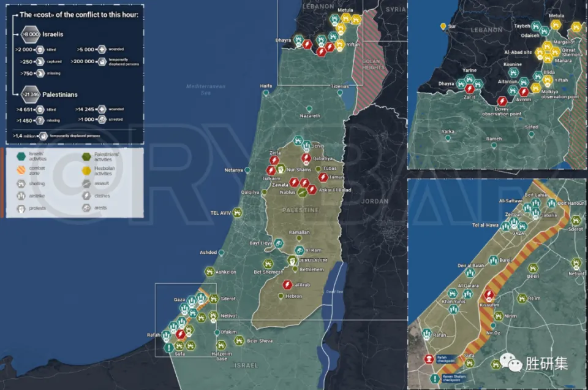The width and height of the screenshot is (588, 390).
Task: Click the Hezbollah activities yellow hexagon swatch
Action: coord(86,170)
